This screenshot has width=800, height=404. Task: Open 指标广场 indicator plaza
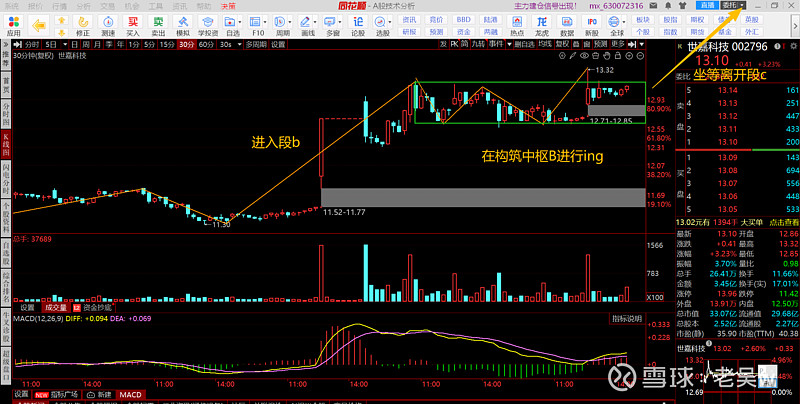pos(57,395)
